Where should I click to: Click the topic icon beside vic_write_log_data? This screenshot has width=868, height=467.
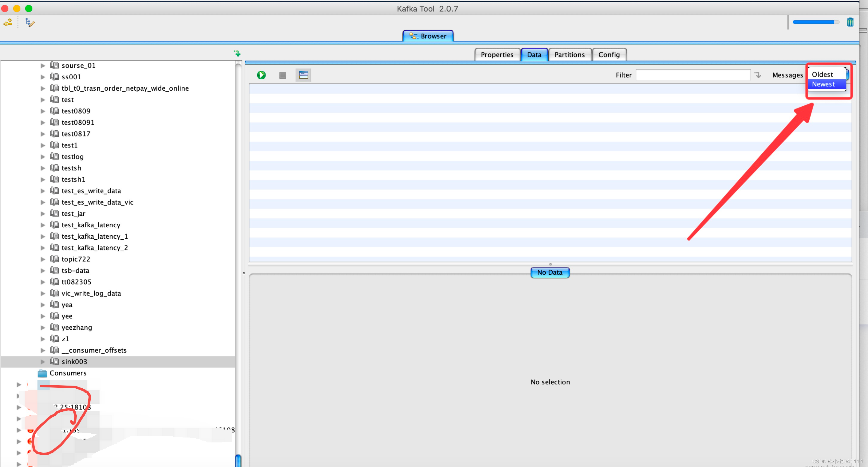(x=54, y=293)
